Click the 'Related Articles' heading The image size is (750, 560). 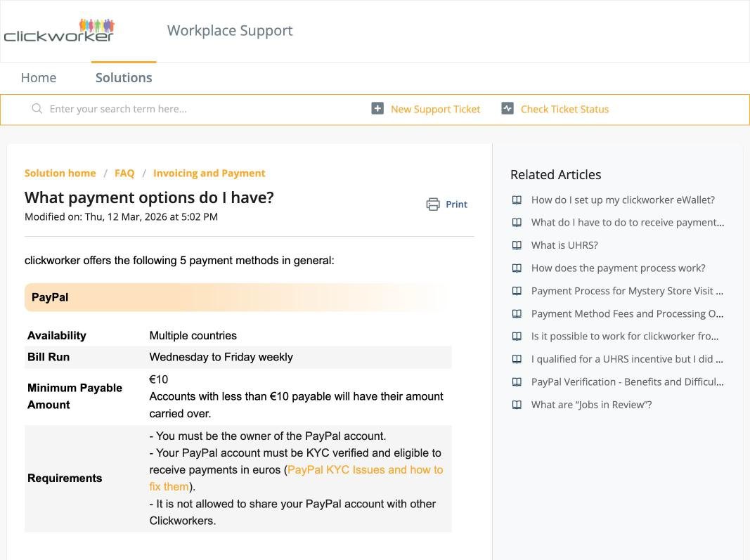pyautogui.click(x=555, y=174)
